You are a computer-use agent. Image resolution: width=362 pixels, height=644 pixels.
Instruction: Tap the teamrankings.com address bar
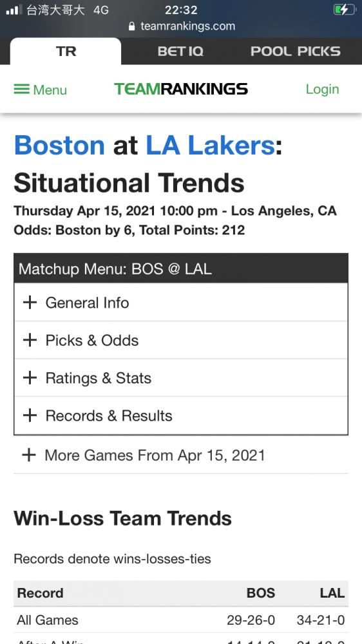(181, 26)
